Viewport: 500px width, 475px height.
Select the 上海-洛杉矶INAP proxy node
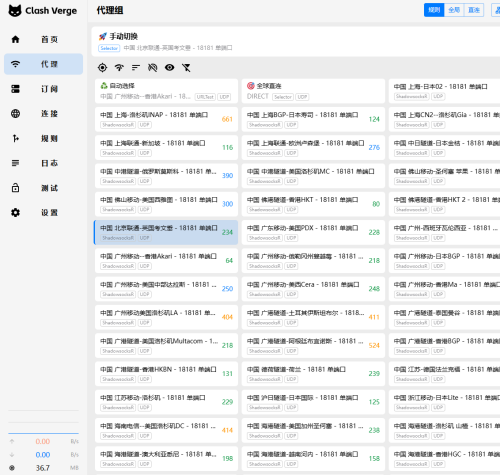tap(166, 119)
